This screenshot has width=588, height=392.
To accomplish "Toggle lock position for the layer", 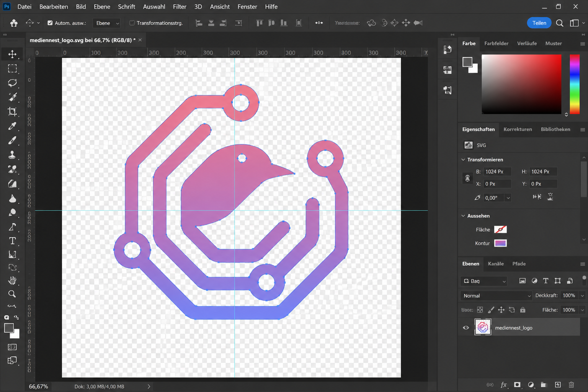I will (501, 310).
